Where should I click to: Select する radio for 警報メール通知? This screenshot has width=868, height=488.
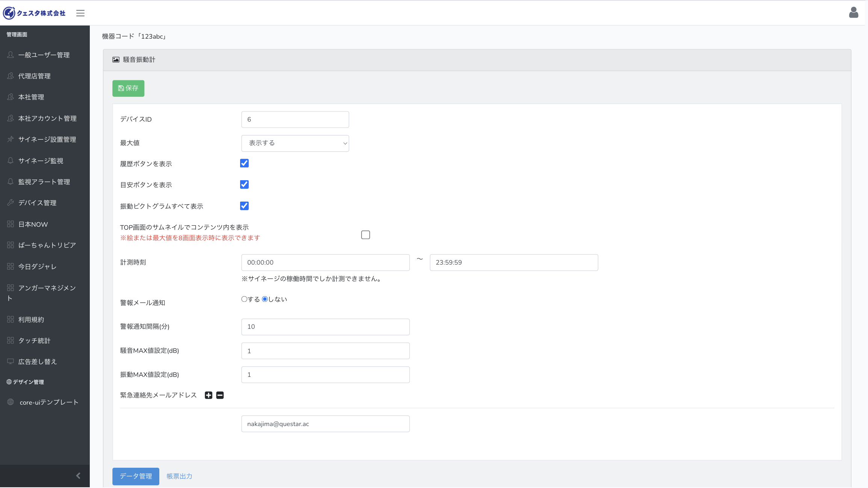click(244, 299)
